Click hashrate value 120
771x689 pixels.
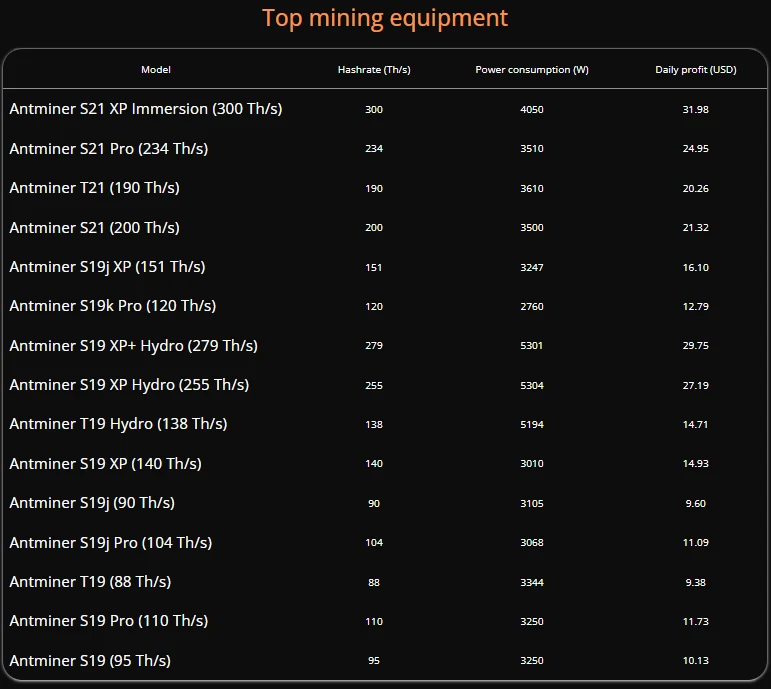374,306
